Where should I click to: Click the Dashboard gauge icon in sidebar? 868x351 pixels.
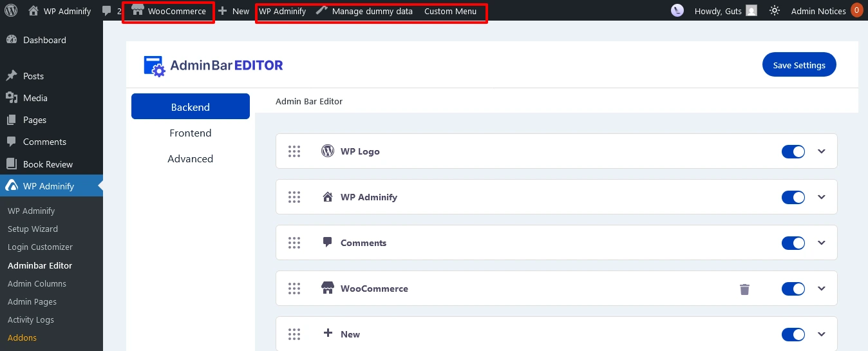pyautogui.click(x=12, y=40)
